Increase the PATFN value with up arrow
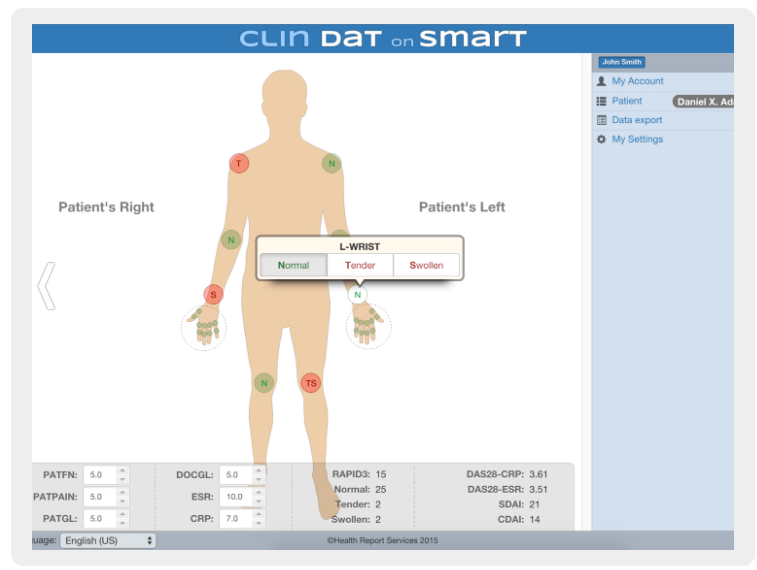 pos(123,470)
